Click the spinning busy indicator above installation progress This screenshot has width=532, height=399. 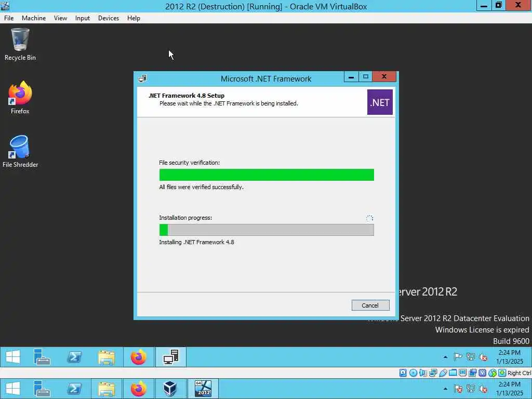369,218
